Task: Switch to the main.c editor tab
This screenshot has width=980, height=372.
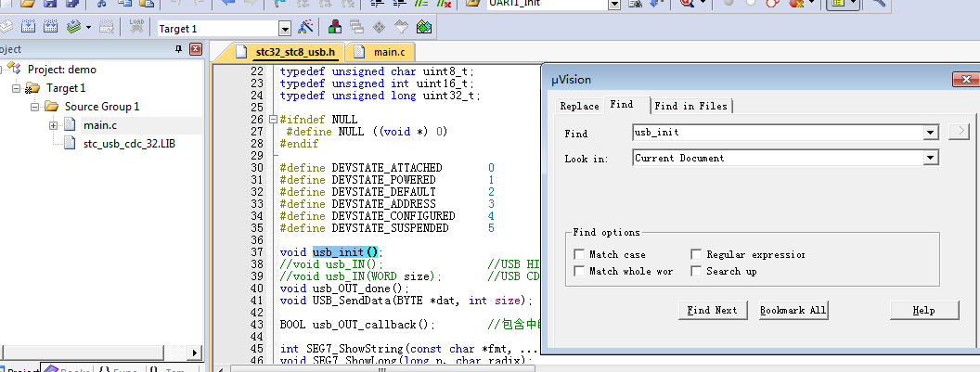Action: point(380,52)
